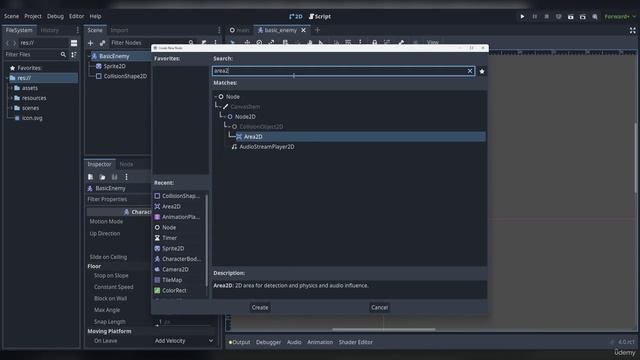
Task: Click the Recent list scrollbar
Action: coord(207,241)
